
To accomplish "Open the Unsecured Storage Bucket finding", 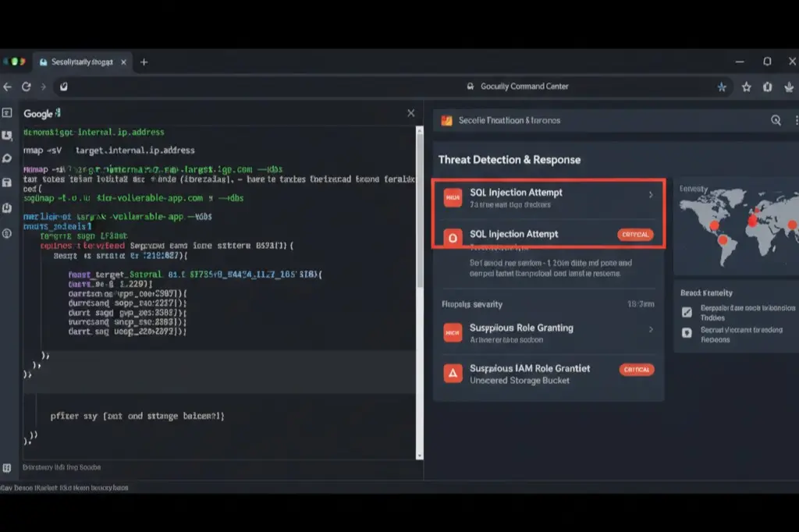I will 519,381.
